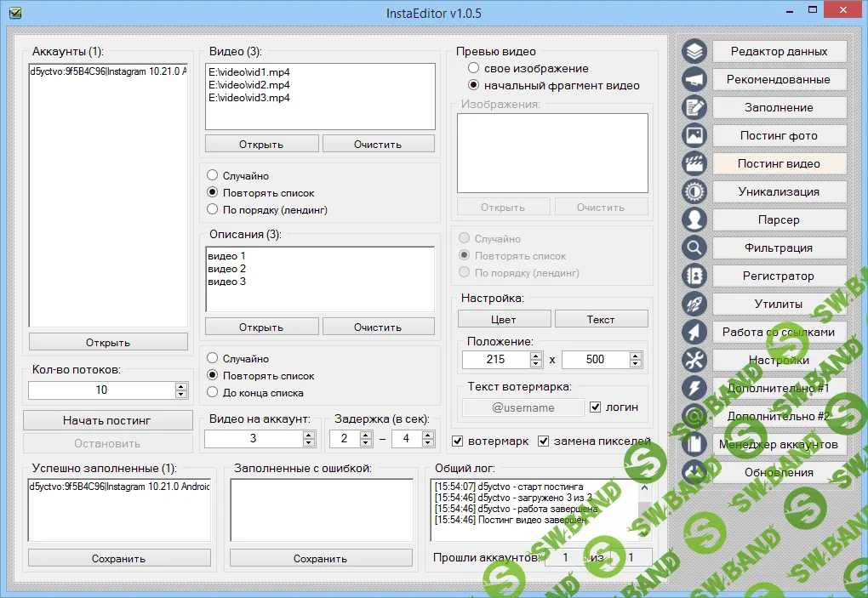Select свое изображение preview option
Image resolution: width=868 pixels, height=598 pixels.
(x=474, y=68)
